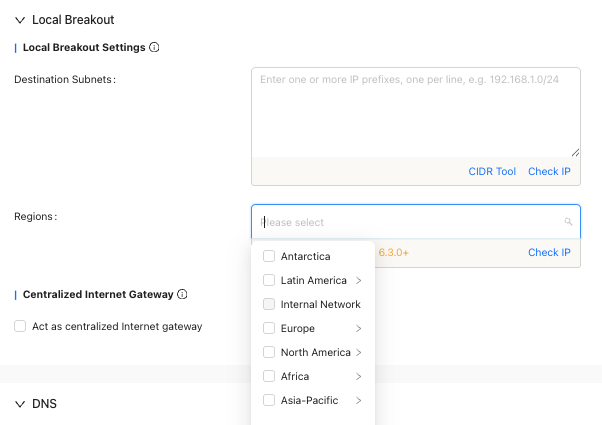Select the Latin America option label

coord(314,280)
